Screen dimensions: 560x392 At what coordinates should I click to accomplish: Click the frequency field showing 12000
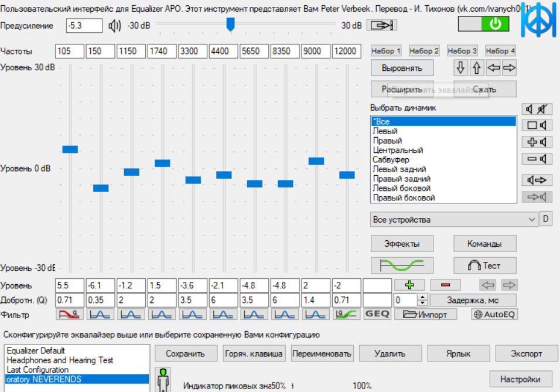pos(346,51)
